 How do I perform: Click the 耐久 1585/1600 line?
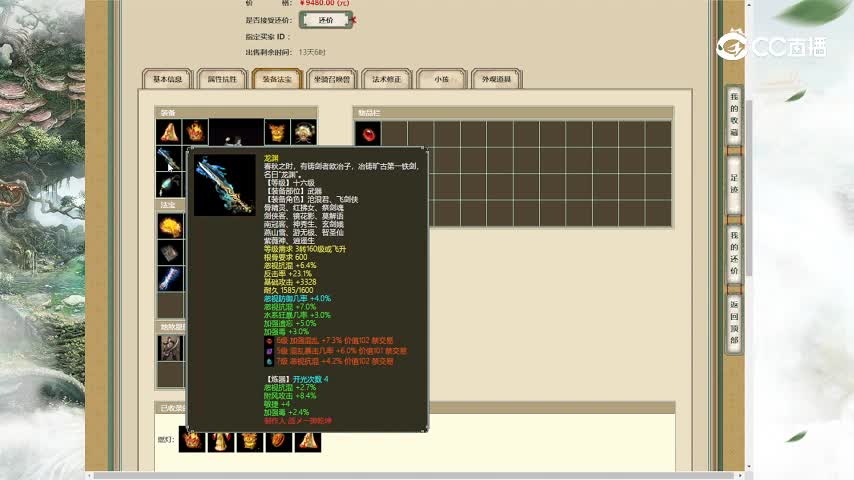click(x=289, y=290)
